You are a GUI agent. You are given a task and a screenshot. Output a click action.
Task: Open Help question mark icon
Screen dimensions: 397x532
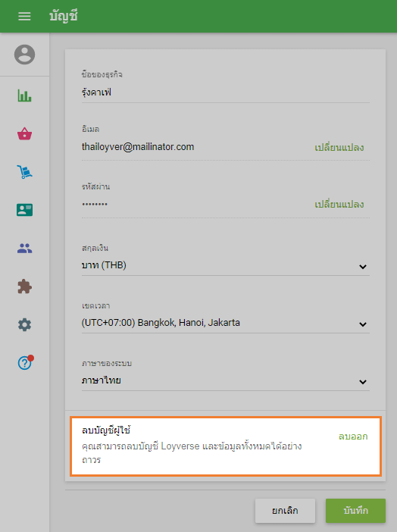click(x=25, y=363)
